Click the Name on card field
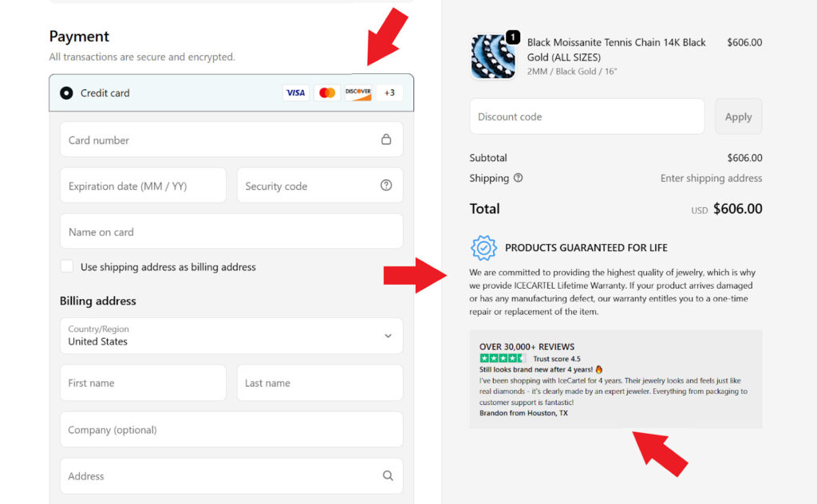 pos(231,232)
